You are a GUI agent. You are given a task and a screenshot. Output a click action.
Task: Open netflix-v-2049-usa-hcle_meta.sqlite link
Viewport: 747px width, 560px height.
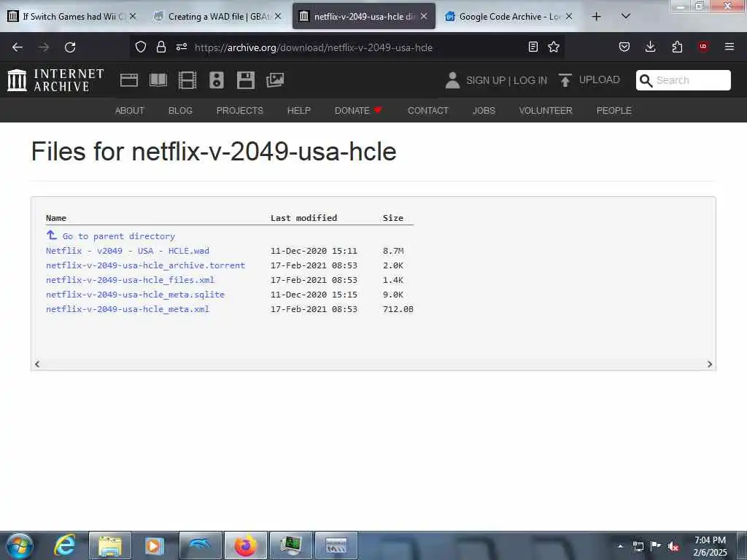(x=135, y=295)
